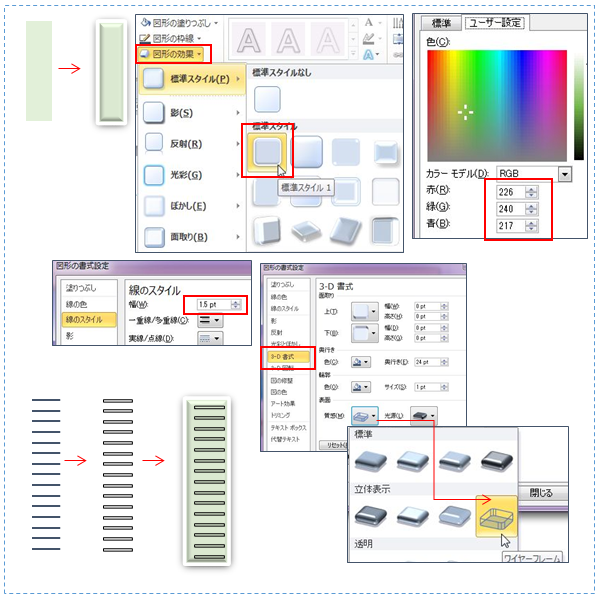The width and height of the screenshot is (600, 600).
Task: Choose dark metal material, last in 標準 row
Action: click(x=497, y=461)
